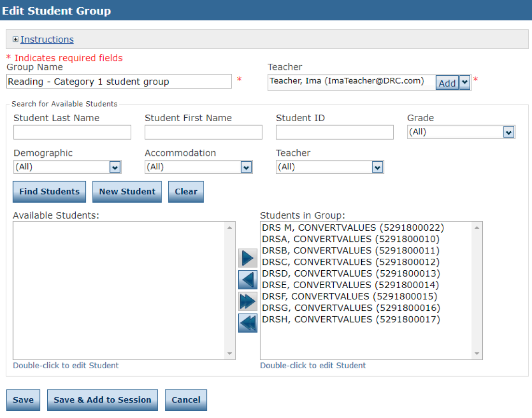Click the scroll-down arrow on Students in Group list
532x418 pixels.
pos(477,354)
